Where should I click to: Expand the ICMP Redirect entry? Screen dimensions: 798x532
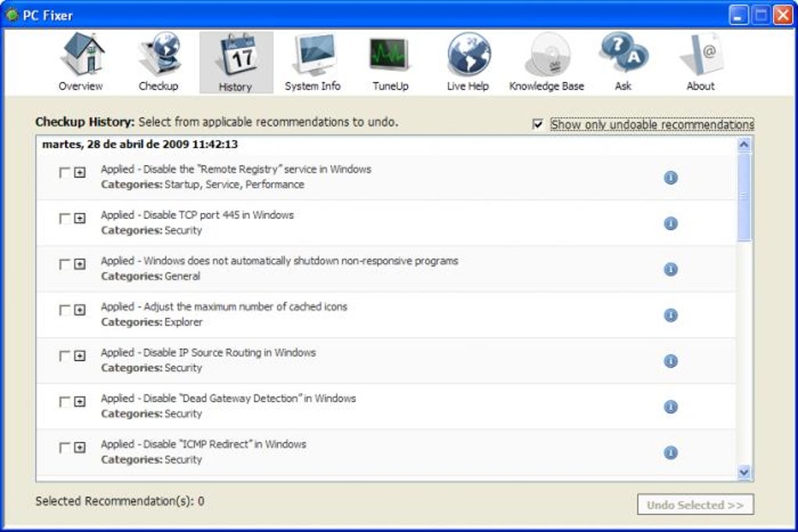tap(80, 448)
